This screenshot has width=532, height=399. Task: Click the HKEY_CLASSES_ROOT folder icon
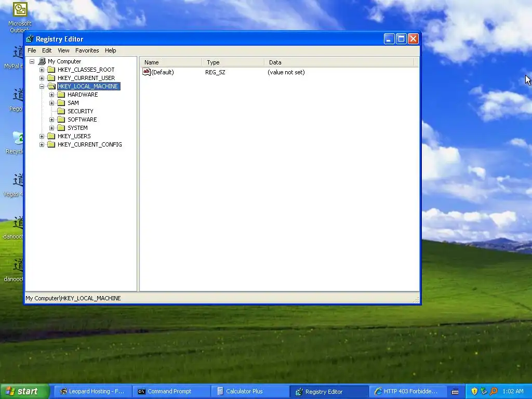51,70
